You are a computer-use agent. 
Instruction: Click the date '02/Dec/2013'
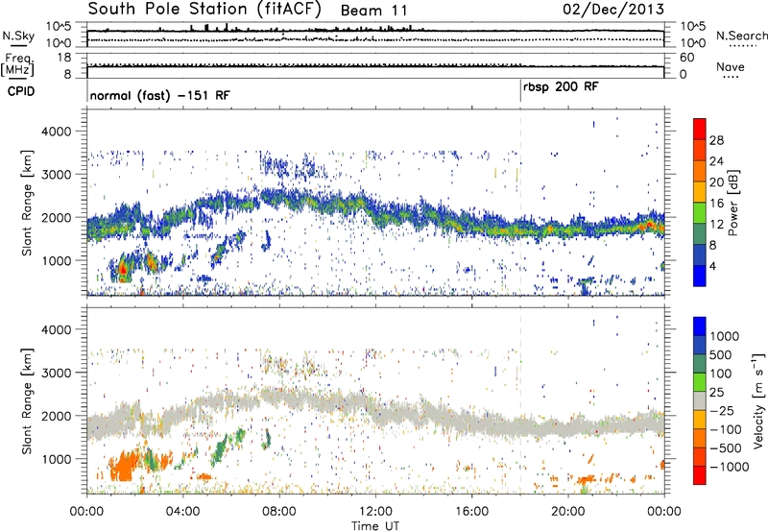(x=613, y=10)
